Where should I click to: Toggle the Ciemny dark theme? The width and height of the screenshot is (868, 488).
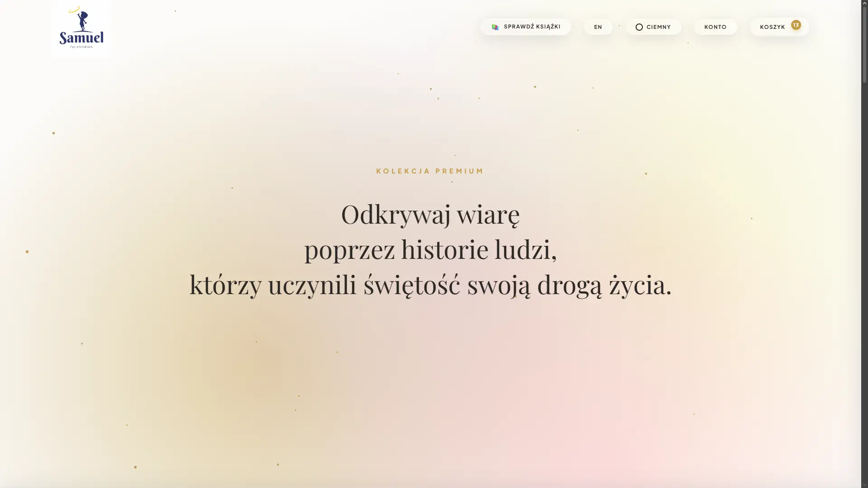(653, 27)
